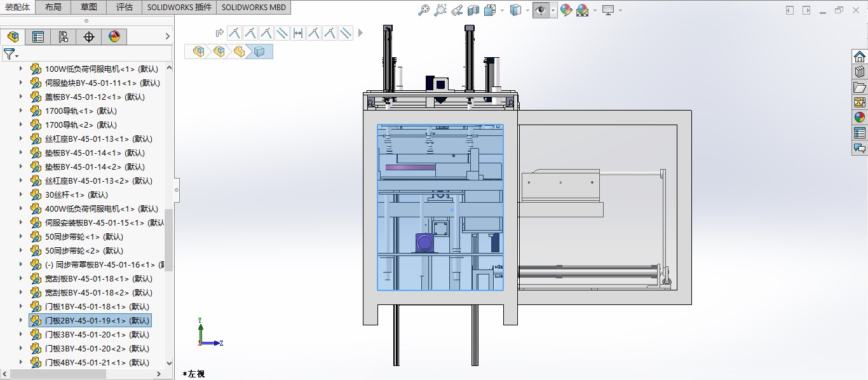Screen dimensions: 868x380
Task: Click the Apply Scene icon
Action: 583,10
